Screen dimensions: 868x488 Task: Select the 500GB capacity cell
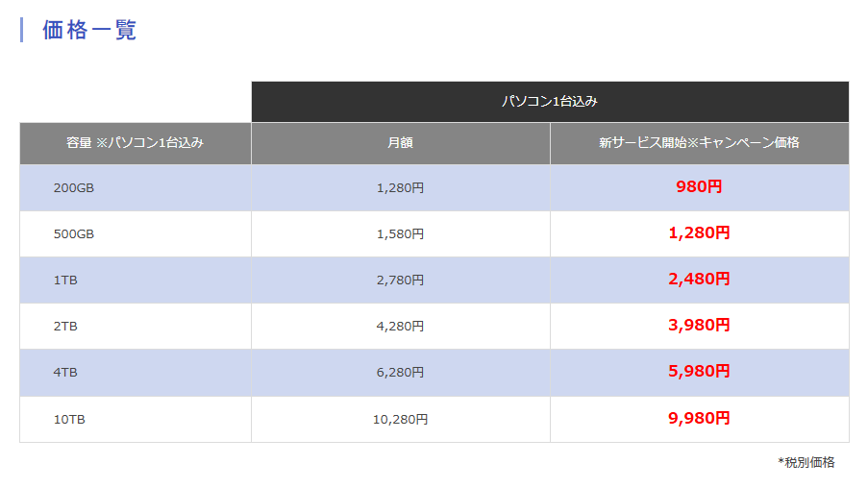tap(136, 234)
